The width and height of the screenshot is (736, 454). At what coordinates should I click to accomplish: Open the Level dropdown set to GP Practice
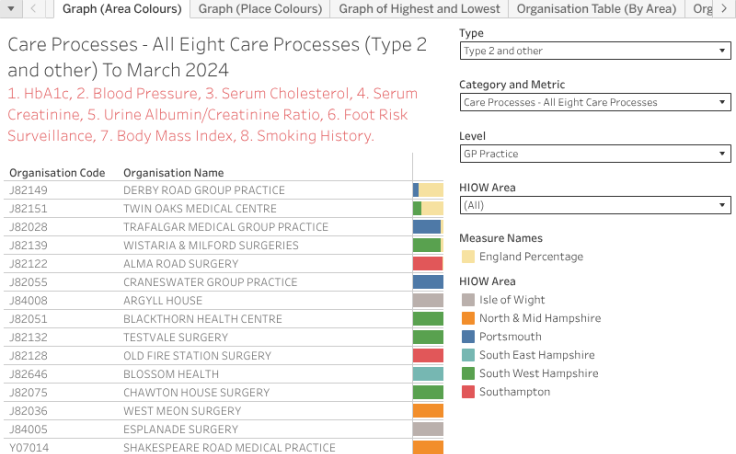coord(595,154)
